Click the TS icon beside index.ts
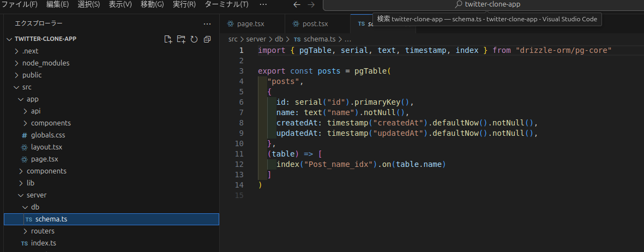 coord(25,243)
